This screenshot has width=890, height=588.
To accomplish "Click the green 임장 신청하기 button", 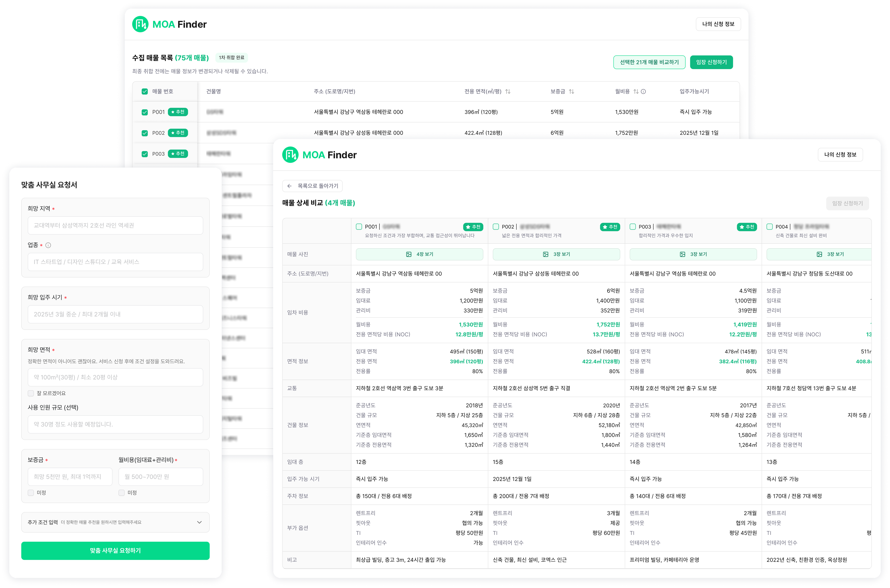I will point(711,62).
